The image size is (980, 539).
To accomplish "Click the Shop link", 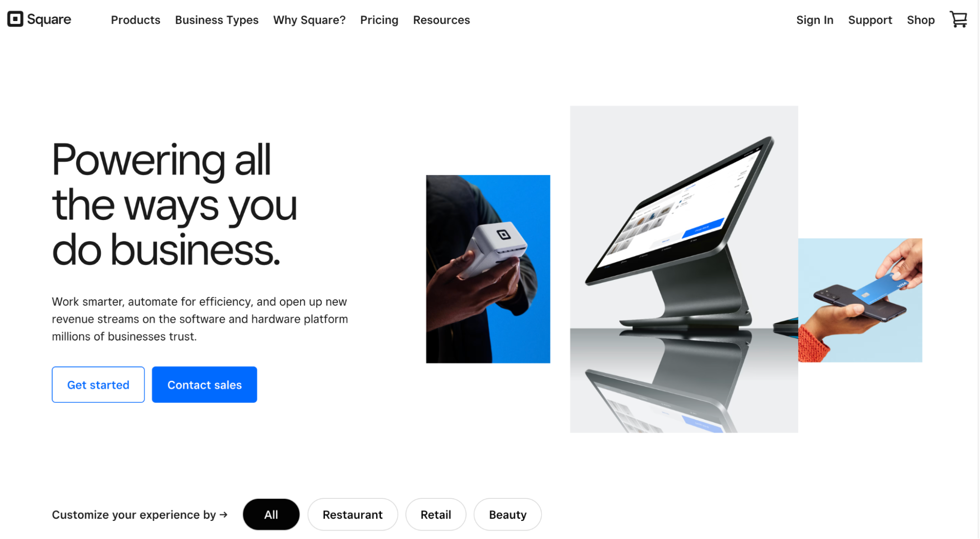I will (x=922, y=19).
